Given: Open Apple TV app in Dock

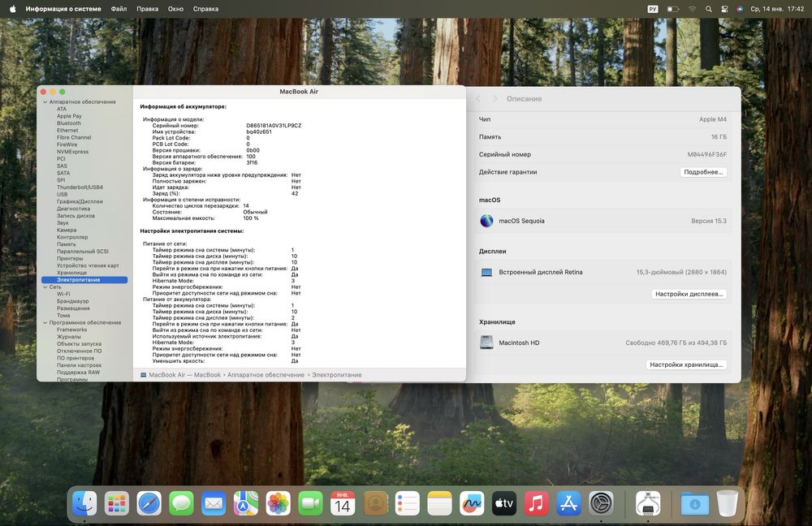Looking at the screenshot, I should pyautogui.click(x=504, y=502).
